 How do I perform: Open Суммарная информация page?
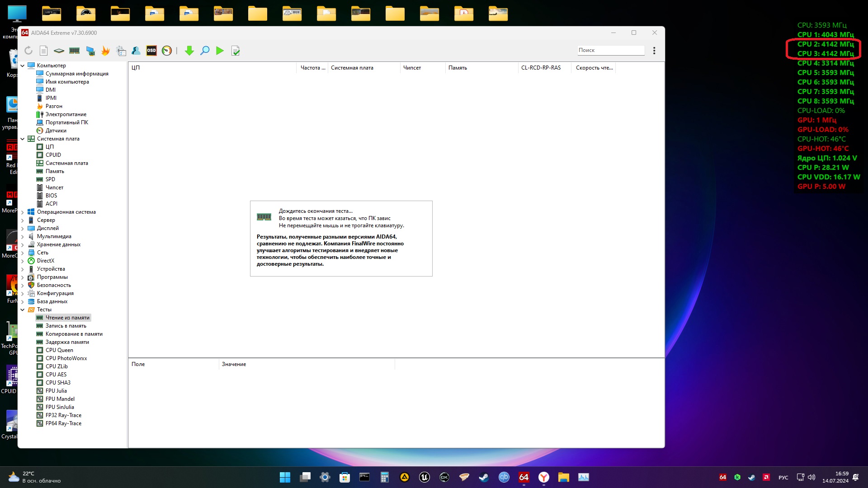(x=77, y=74)
